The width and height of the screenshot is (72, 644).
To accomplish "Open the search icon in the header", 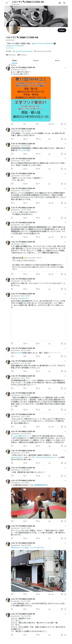I will pyautogui.click(x=64, y=3).
